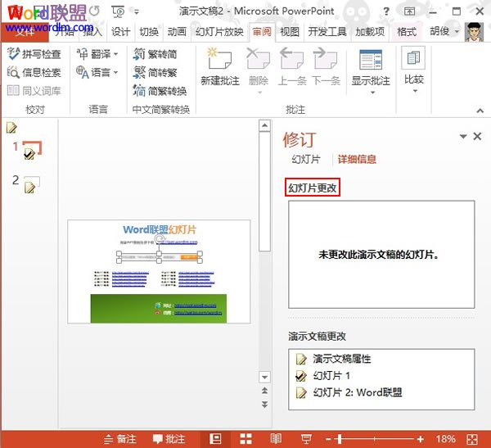This screenshot has height=448, width=491.
Task: Click the 18% zoom level
Action: click(445, 439)
